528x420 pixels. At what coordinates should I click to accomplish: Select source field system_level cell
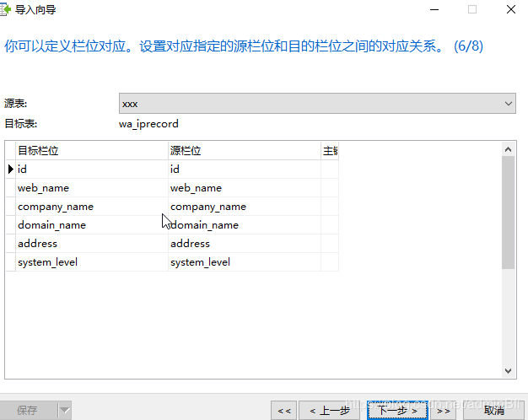coord(245,261)
